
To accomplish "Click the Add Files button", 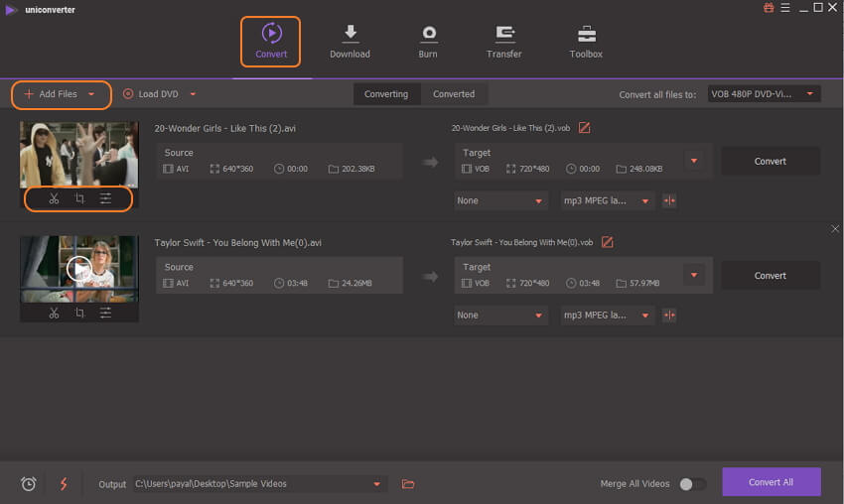I will (x=52, y=94).
